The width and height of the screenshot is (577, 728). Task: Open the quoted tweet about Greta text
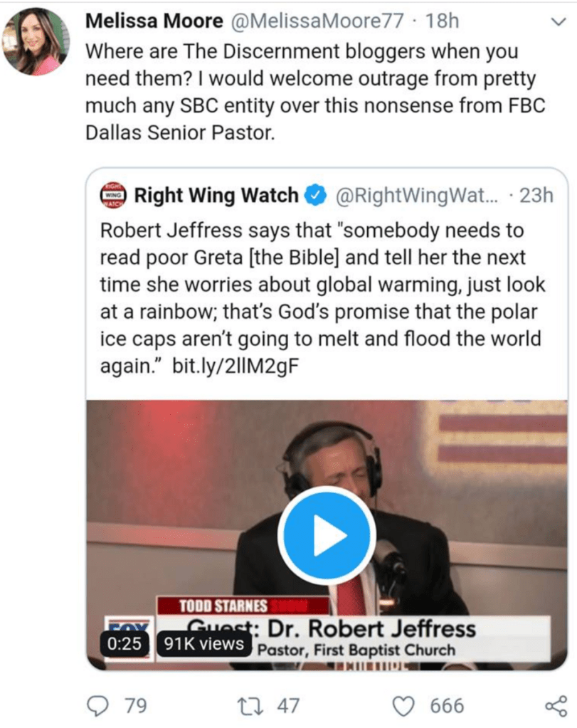320,299
